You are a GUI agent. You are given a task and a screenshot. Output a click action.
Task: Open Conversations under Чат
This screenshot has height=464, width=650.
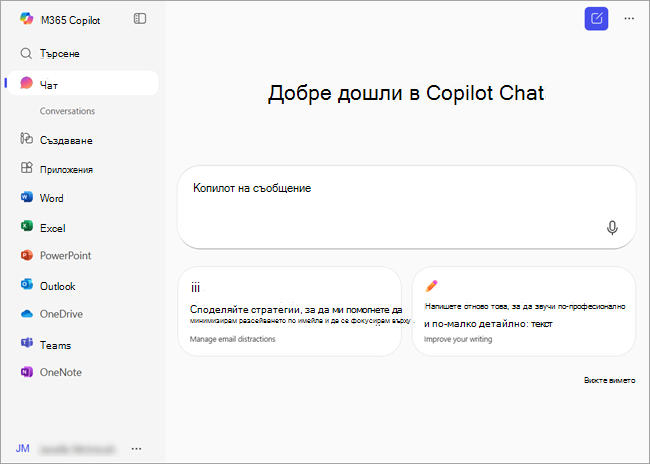click(67, 111)
